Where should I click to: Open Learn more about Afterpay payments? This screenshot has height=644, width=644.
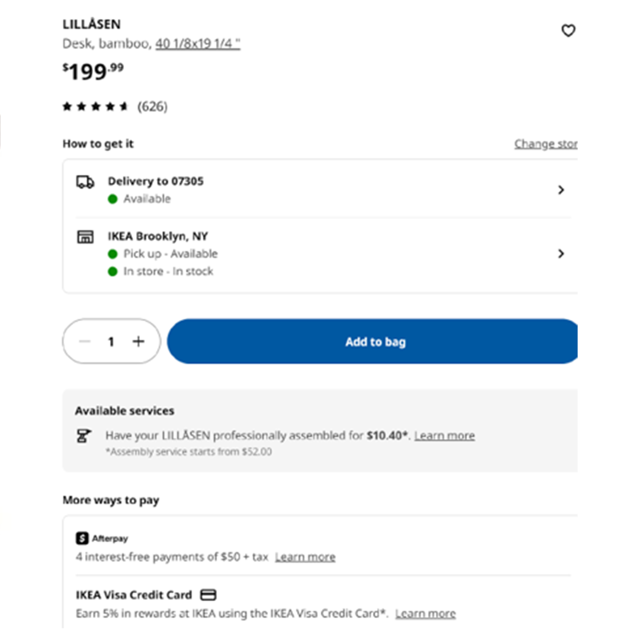[305, 557]
